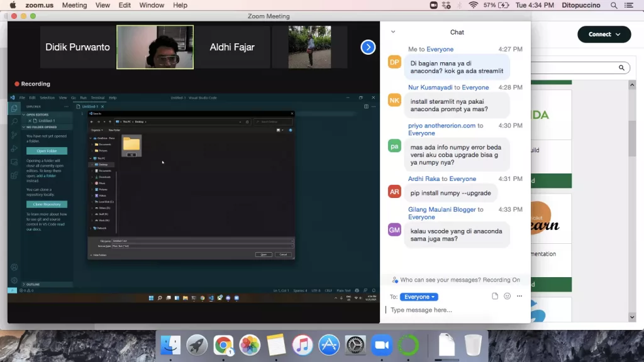Click the Open button in save dialog
This screenshot has height=362, width=644.
click(264, 255)
